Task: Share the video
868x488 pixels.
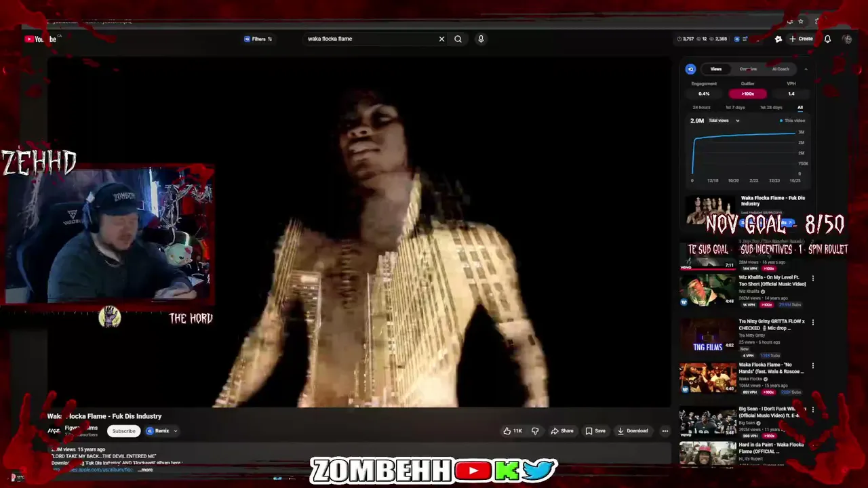Action: [562, 430]
